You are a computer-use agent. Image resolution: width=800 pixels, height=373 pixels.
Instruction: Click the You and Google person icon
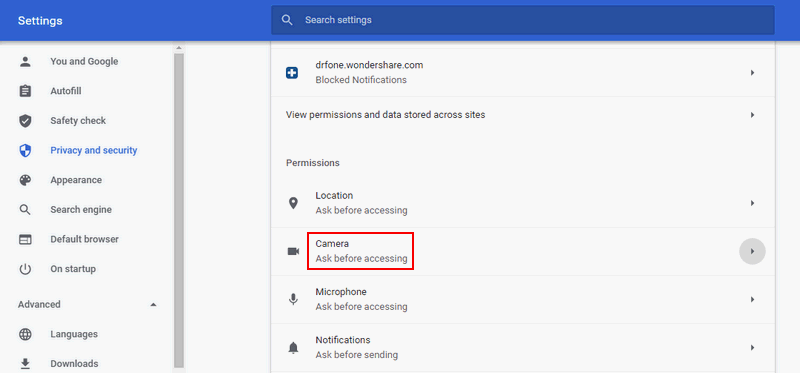point(25,62)
